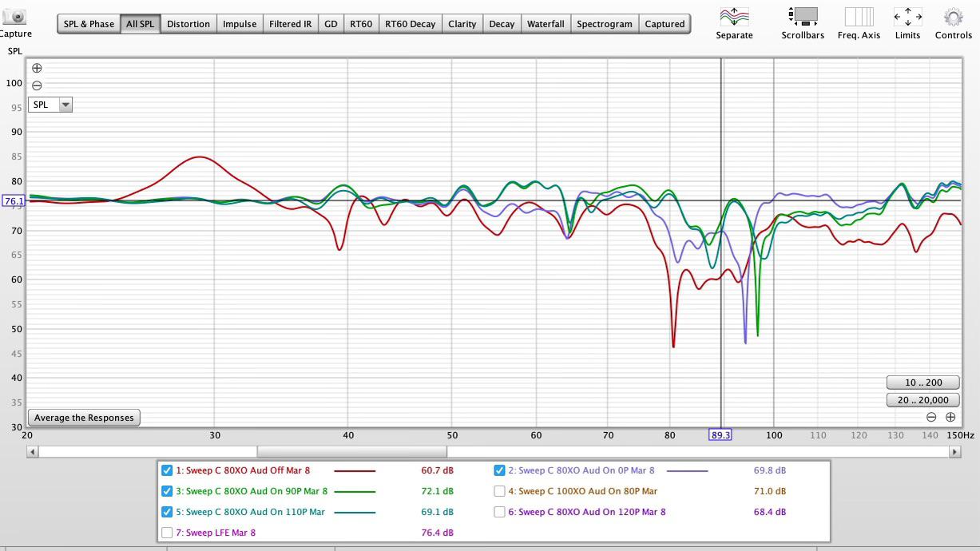
Task: Click the 69.8 dB value of trace 2
Action: 769,470
